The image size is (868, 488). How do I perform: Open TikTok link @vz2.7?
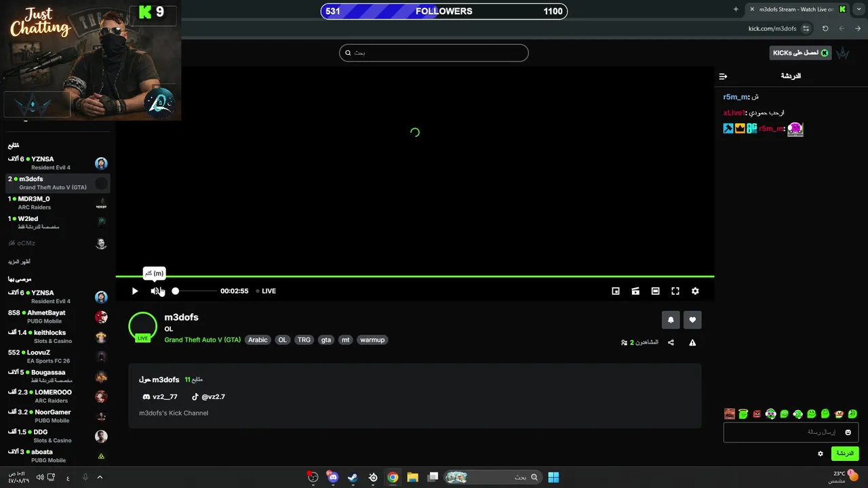click(x=208, y=396)
